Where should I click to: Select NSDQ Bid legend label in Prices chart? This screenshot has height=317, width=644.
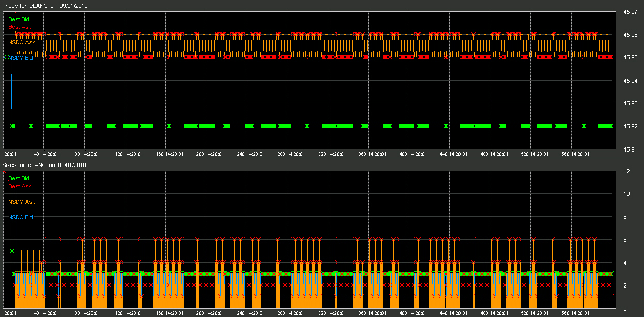click(x=21, y=58)
